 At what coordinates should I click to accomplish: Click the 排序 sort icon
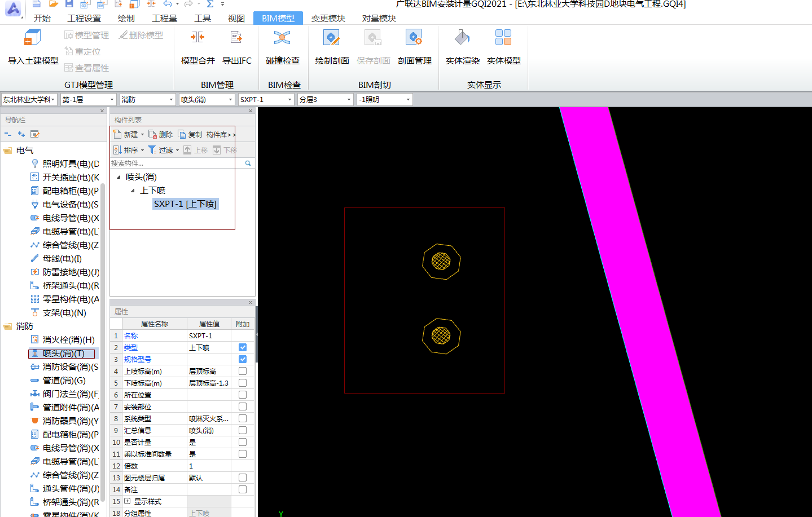coord(117,150)
